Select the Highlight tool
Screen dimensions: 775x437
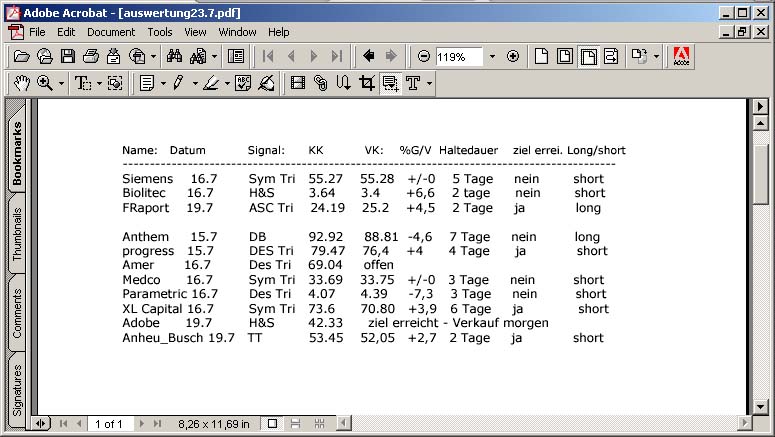pyautogui.click(x=211, y=83)
